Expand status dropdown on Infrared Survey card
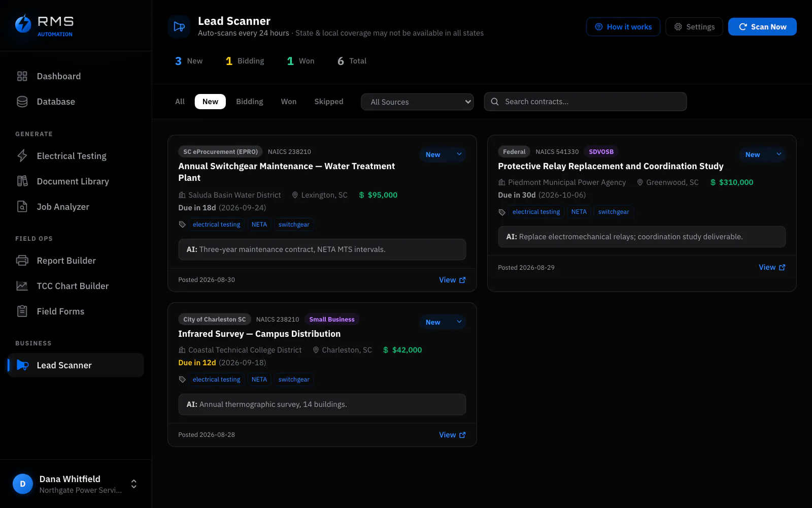 pyautogui.click(x=443, y=322)
